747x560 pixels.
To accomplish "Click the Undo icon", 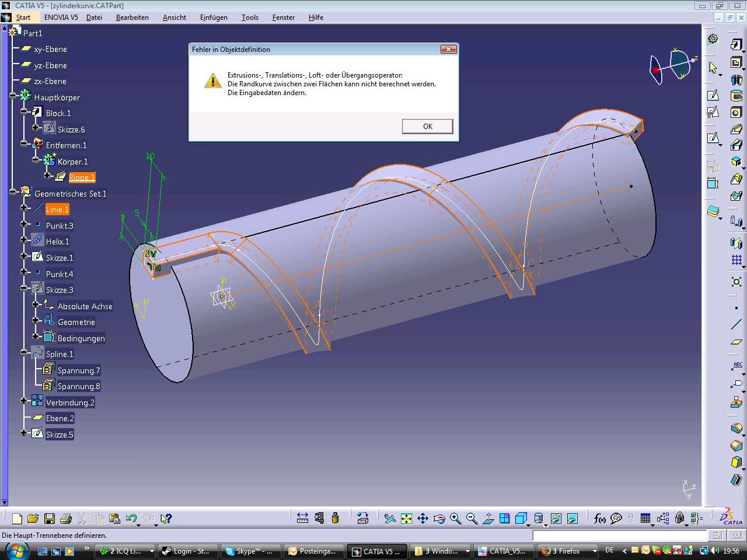I will 131,518.
